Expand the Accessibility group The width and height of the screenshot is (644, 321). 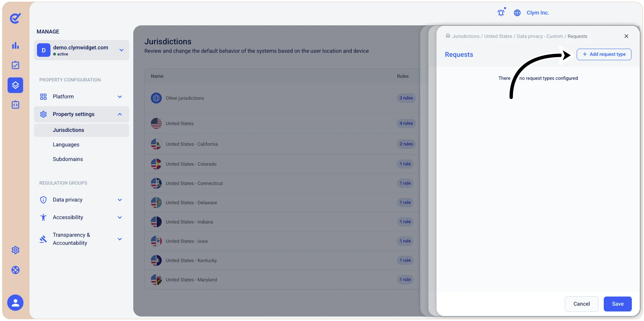pos(82,217)
